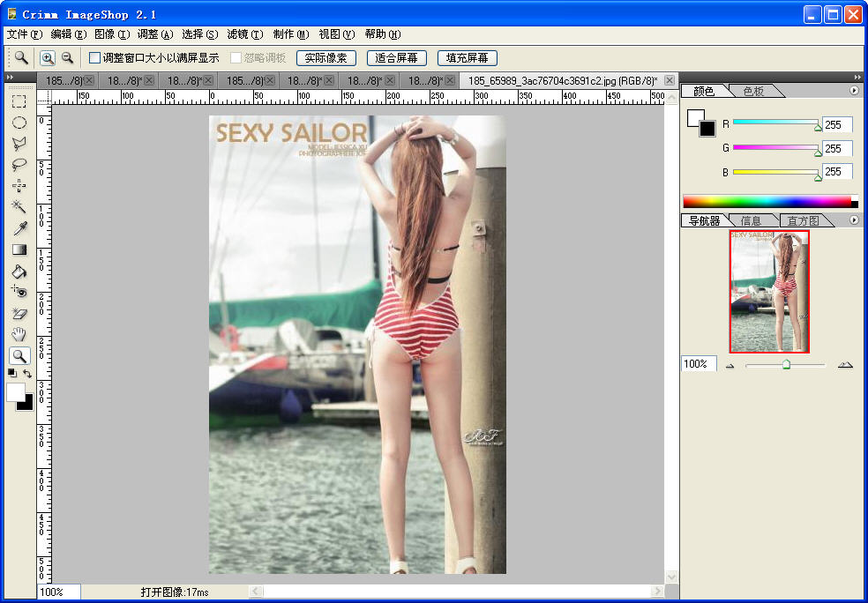Click the zoom-out magnifier in options bar
Viewport: 868px width, 603px height.
(x=67, y=58)
